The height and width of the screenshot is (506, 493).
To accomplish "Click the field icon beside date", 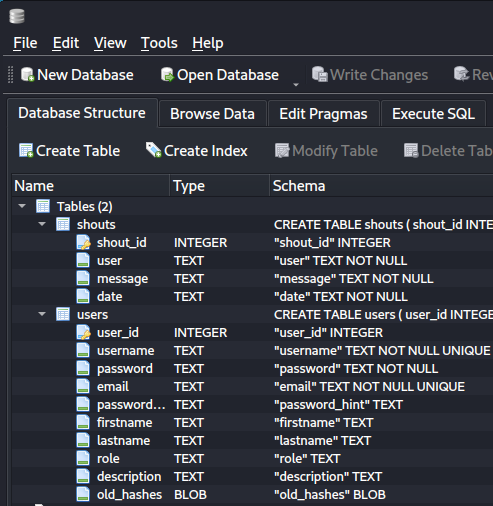I will (x=83, y=296).
